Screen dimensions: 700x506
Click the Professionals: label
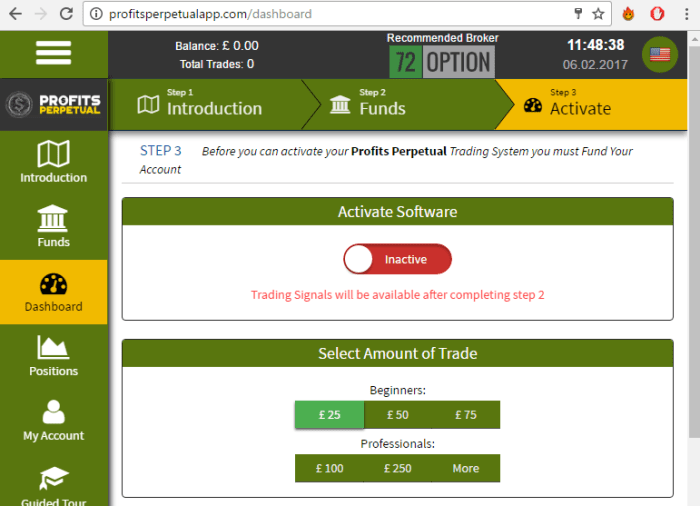click(398, 444)
